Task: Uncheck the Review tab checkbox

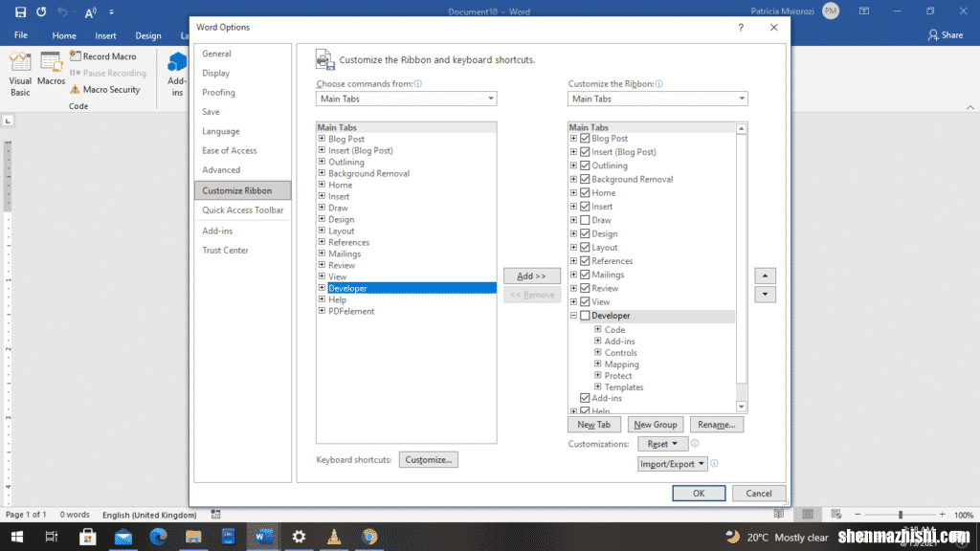Action: click(x=585, y=288)
